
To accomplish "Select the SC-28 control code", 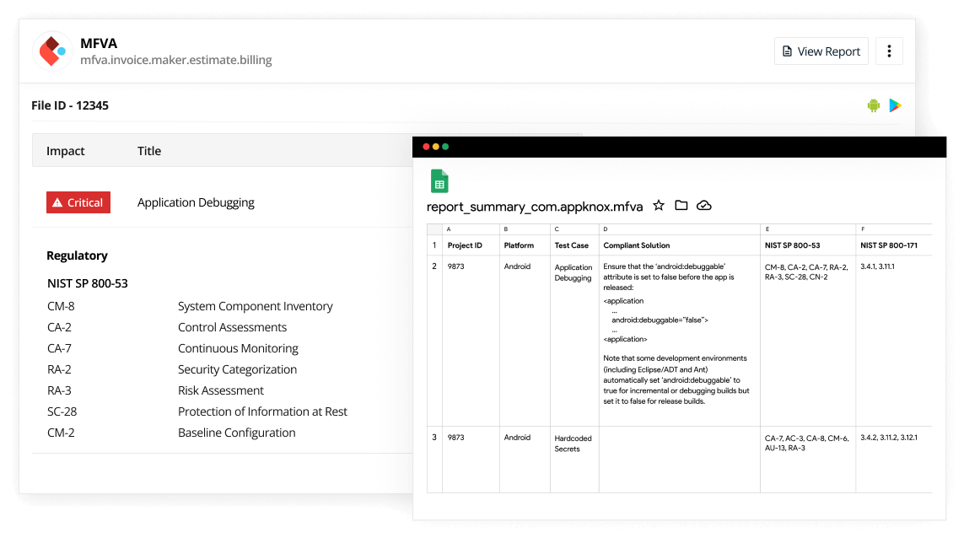I will tap(62, 411).
